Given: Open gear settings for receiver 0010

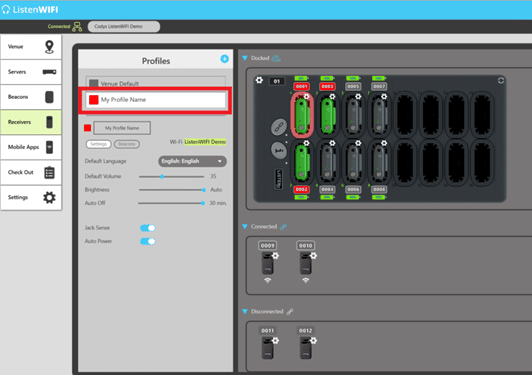Looking at the screenshot, I should point(314,256).
